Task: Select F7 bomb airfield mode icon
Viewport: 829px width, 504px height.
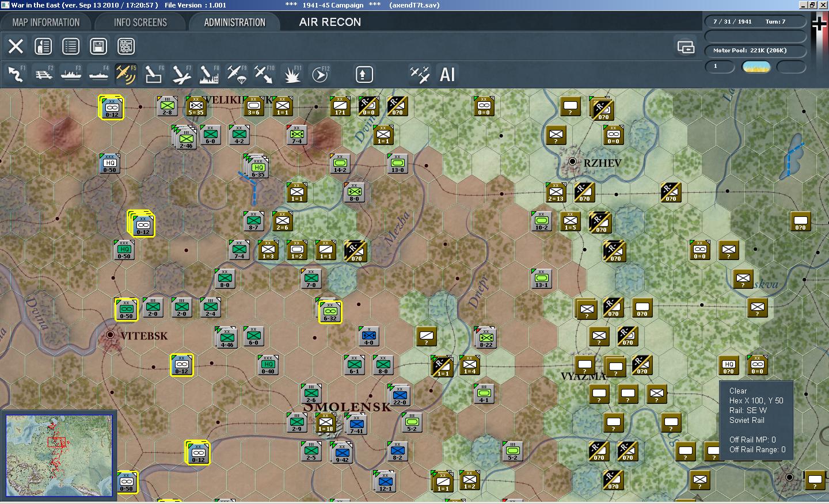Action: pos(181,74)
